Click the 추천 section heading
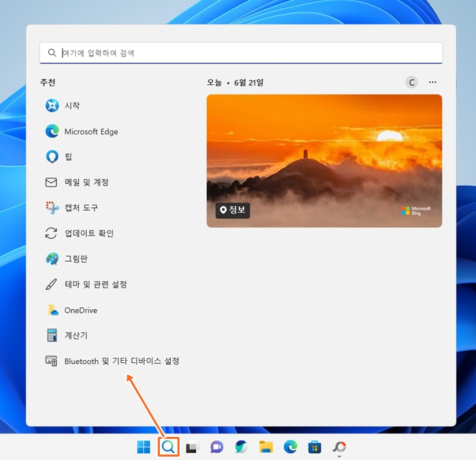 pyautogui.click(x=48, y=82)
